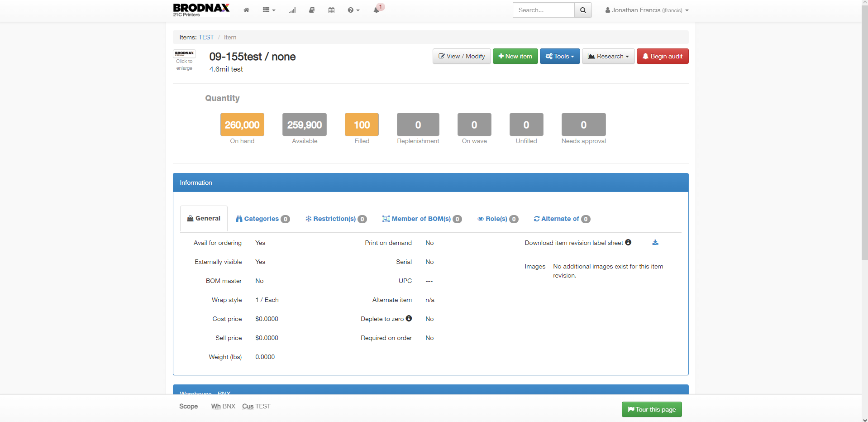Switch to the Restriction(s) tab
The width and height of the screenshot is (868, 422).
[x=336, y=219]
